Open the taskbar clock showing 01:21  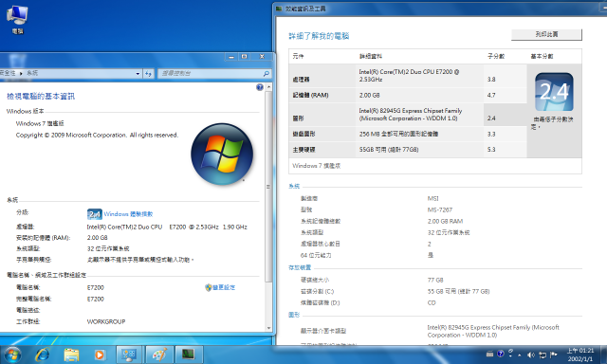tap(580, 355)
